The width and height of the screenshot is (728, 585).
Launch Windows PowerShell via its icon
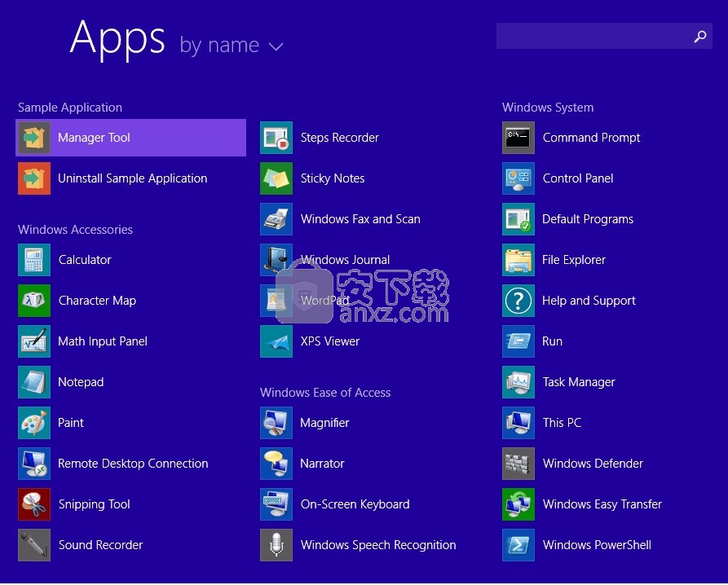click(518, 545)
